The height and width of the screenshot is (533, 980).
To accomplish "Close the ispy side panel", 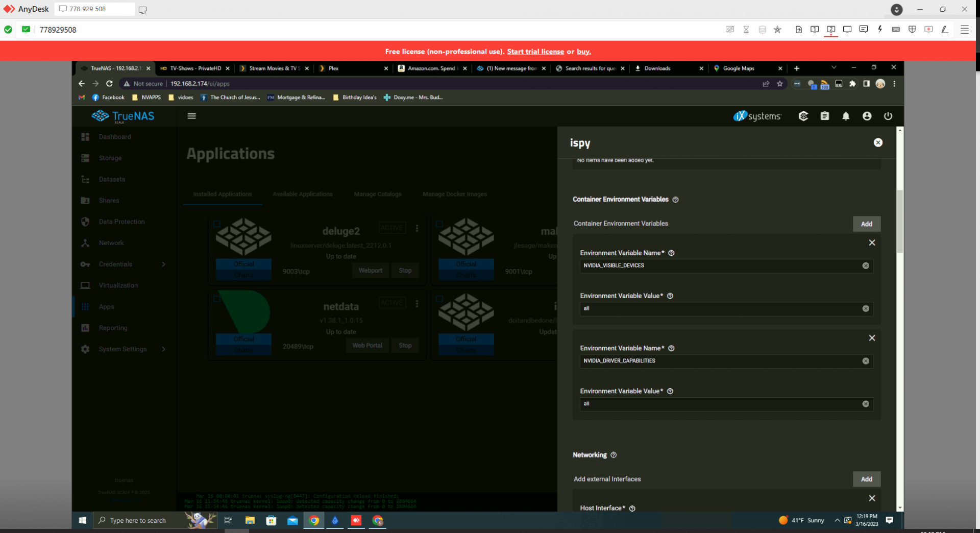I will coord(878,142).
